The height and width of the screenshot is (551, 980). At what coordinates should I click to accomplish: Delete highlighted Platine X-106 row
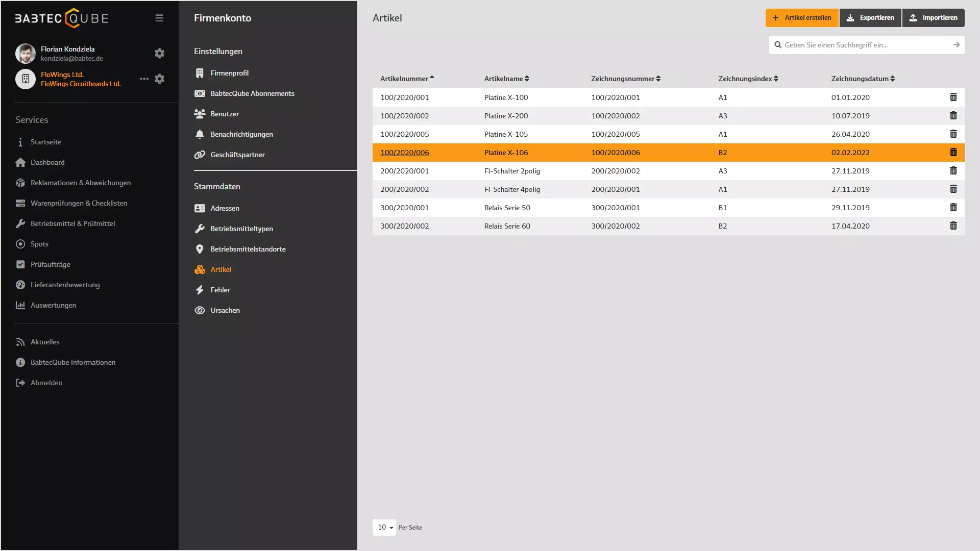tap(953, 152)
